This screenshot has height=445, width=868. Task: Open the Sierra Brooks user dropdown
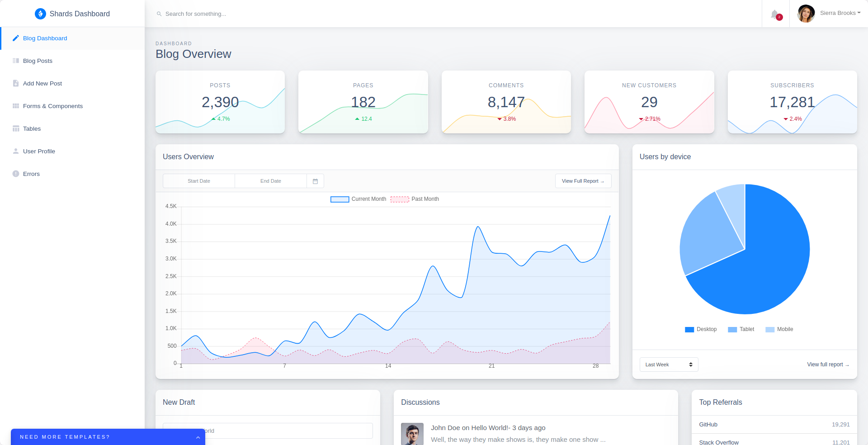click(x=840, y=13)
